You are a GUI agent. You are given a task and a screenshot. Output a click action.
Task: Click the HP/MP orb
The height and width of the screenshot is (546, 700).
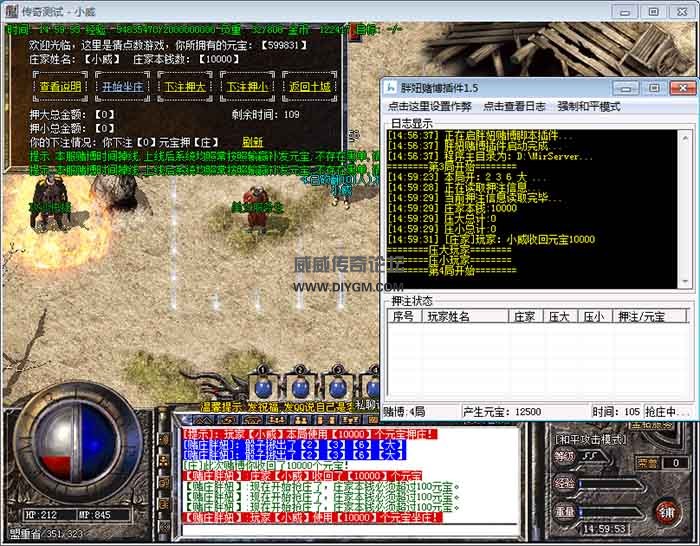[x=77, y=442]
